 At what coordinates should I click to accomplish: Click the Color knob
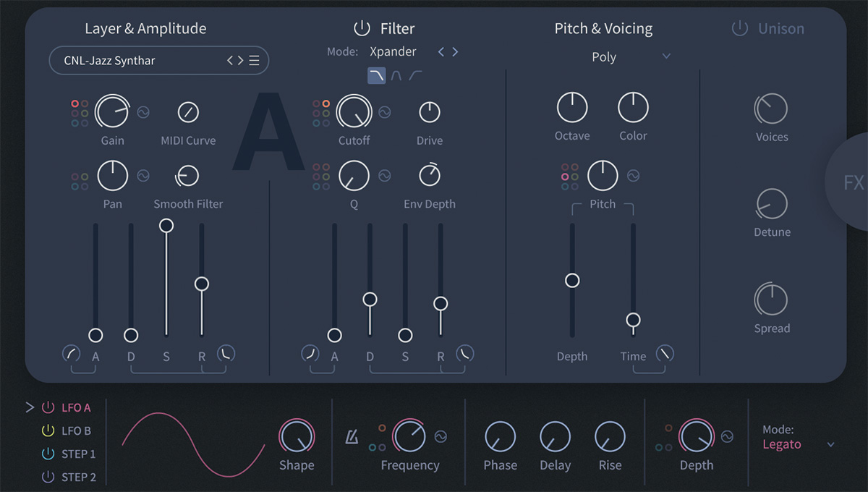[633, 107]
